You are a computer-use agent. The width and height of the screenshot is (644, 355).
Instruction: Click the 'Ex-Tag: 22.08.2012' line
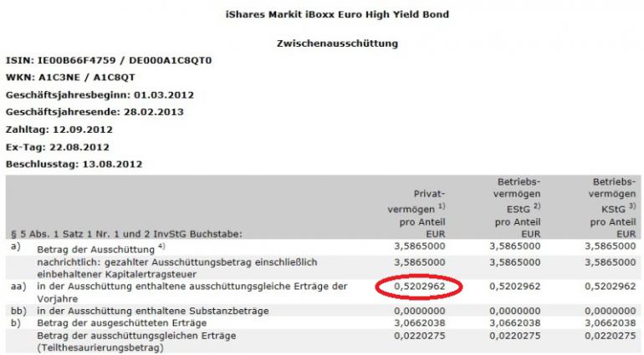[58, 147]
